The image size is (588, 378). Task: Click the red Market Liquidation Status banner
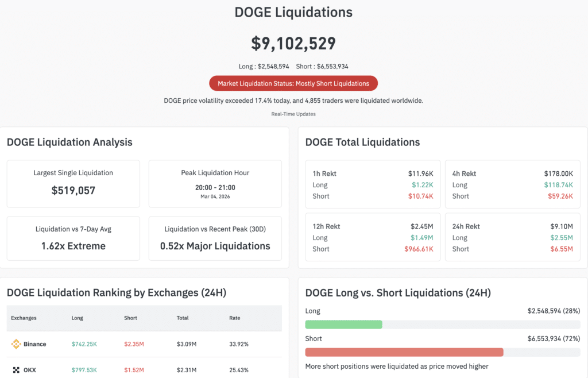(x=293, y=83)
